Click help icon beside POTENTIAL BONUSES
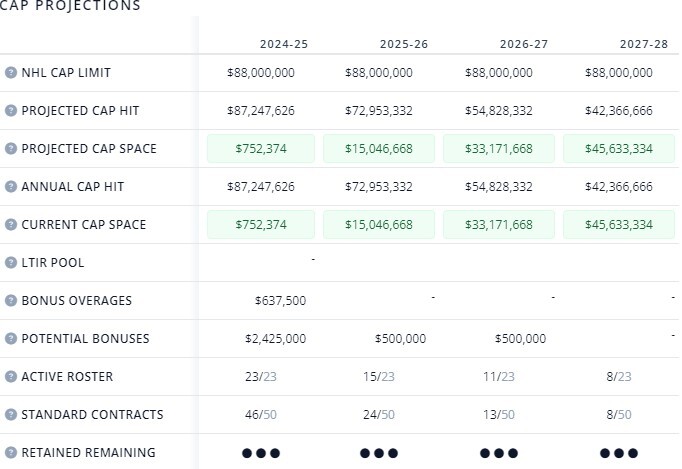Screen dimensions: 682x469 [11, 338]
